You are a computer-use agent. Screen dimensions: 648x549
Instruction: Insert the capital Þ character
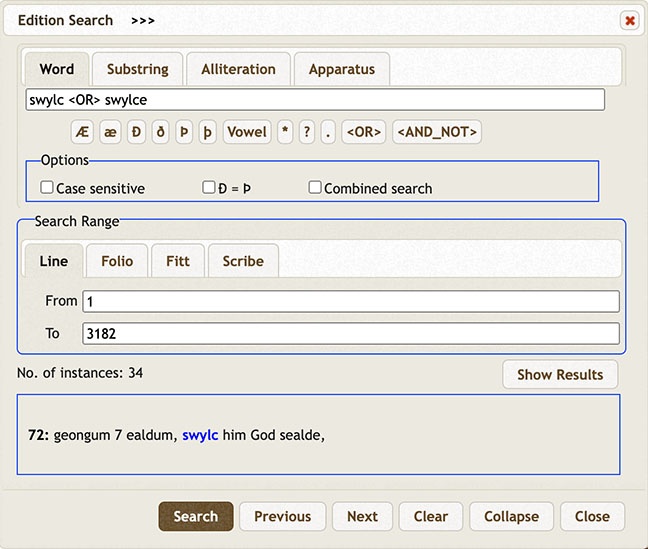184,132
